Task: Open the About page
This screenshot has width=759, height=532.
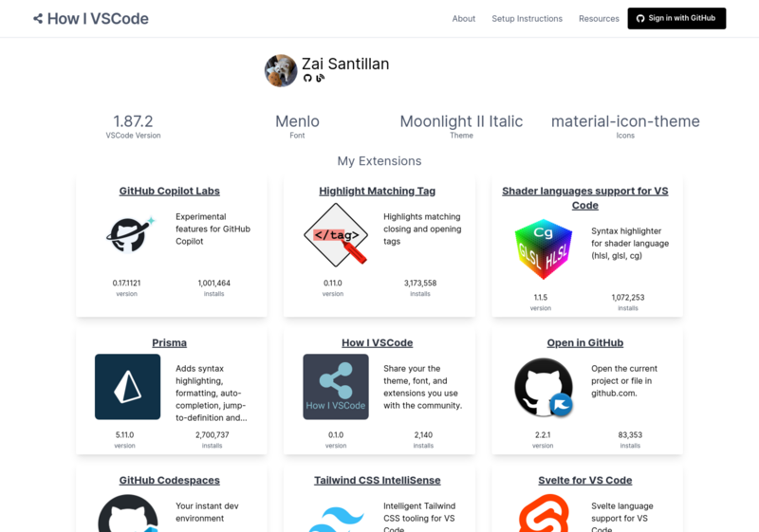Action: tap(464, 19)
